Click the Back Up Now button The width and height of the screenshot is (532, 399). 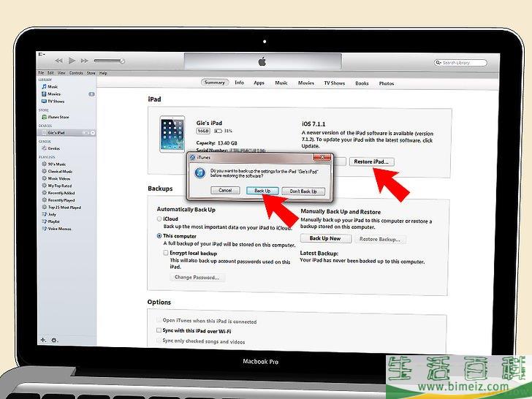pos(325,238)
